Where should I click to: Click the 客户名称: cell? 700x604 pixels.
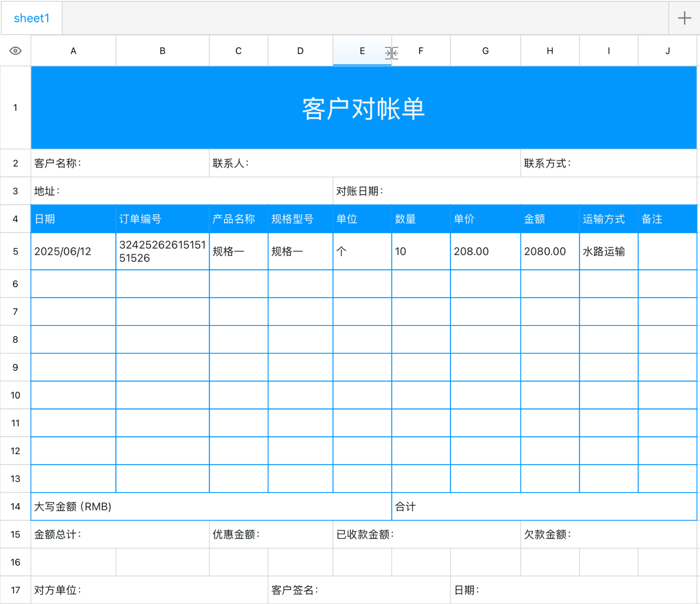click(x=120, y=163)
